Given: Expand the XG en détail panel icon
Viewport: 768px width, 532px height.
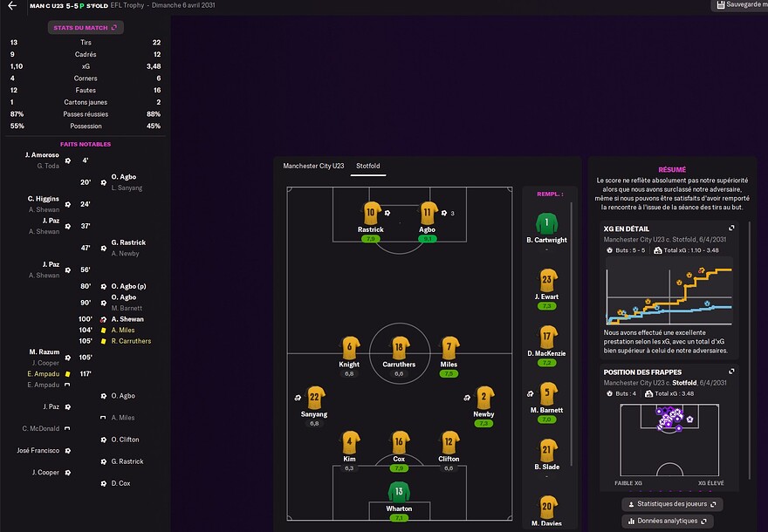Looking at the screenshot, I should tap(731, 228).
